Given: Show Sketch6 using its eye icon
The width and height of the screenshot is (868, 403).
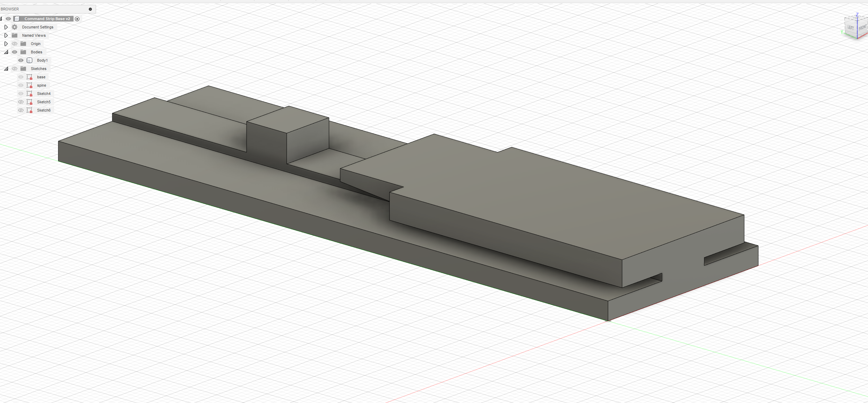Looking at the screenshot, I should click(x=21, y=110).
